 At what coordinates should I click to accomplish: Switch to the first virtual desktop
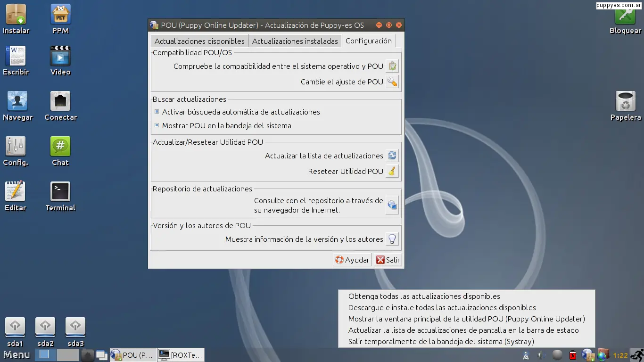[x=46, y=354]
